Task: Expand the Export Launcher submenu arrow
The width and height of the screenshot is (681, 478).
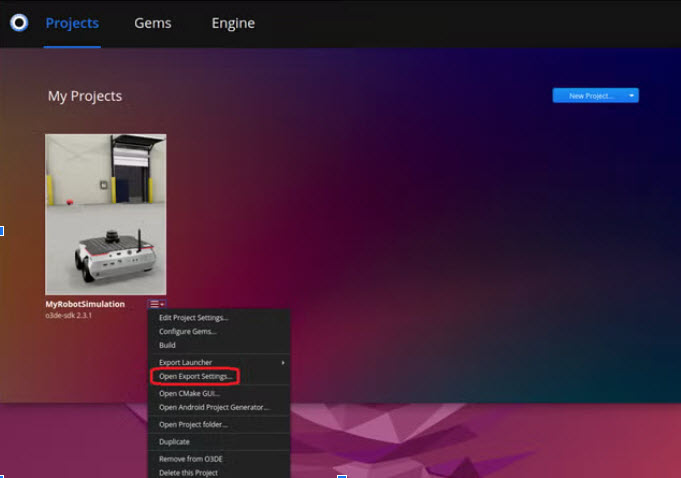Action: (283, 362)
